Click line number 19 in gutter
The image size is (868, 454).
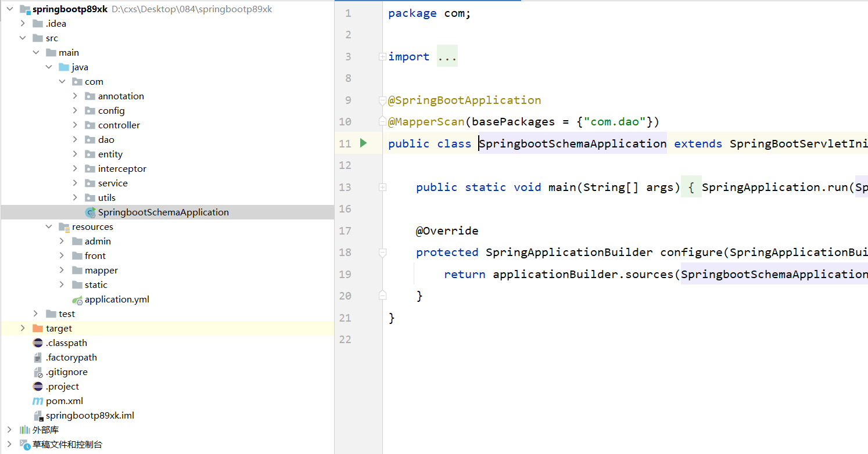click(345, 274)
